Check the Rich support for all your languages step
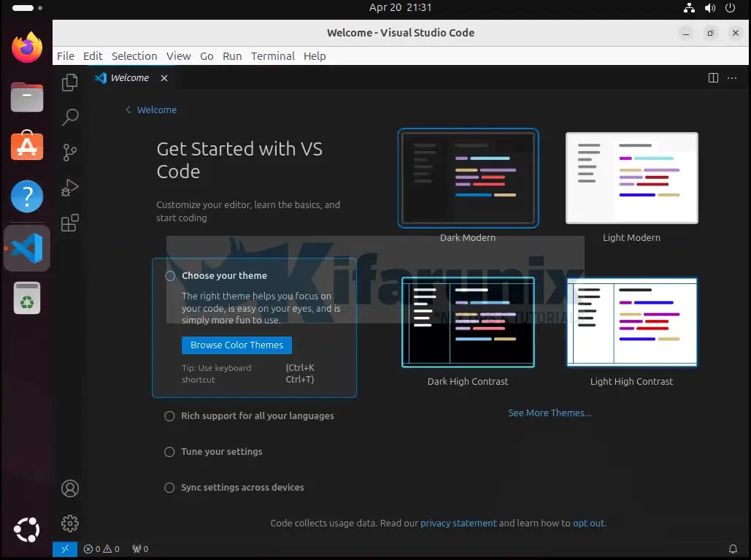 [x=169, y=416]
